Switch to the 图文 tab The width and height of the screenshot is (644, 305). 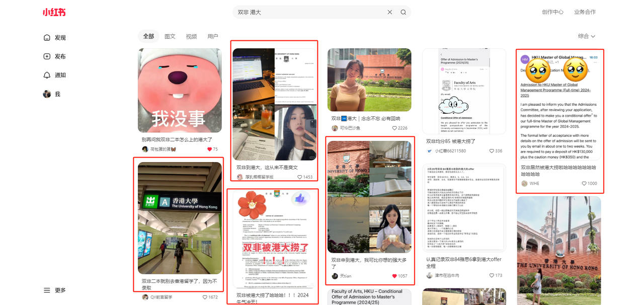tap(170, 36)
